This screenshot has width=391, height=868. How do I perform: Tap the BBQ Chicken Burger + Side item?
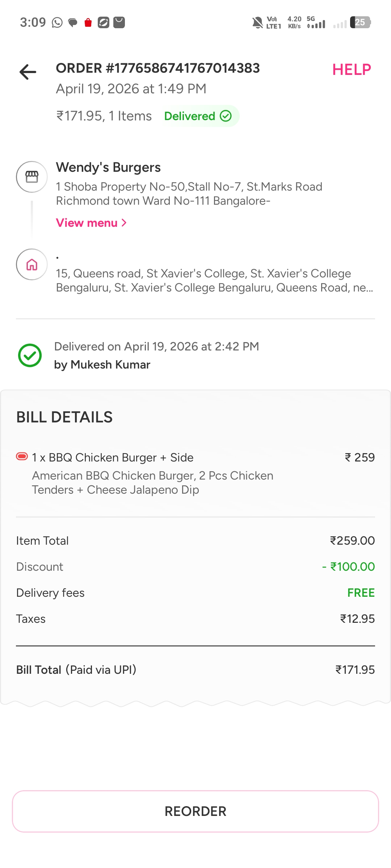pos(113,458)
